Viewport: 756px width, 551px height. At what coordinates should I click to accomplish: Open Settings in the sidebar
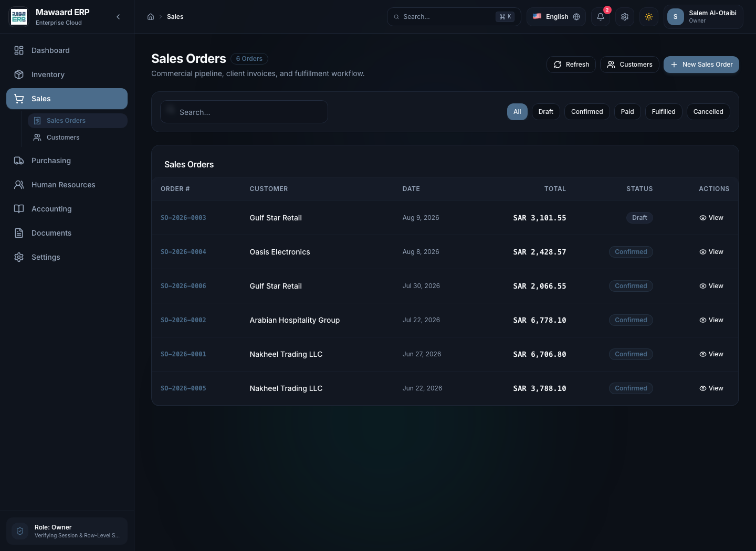tap(67, 257)
